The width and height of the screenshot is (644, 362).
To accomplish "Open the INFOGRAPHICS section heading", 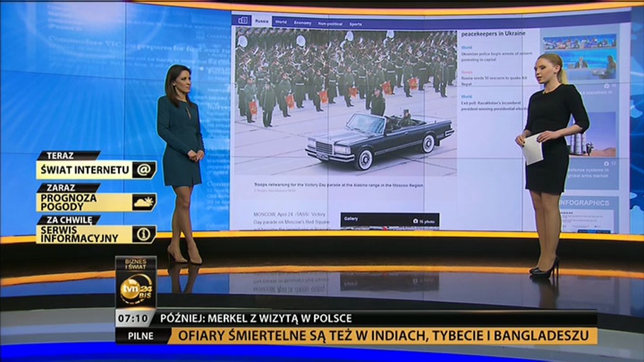I will 584,203.
